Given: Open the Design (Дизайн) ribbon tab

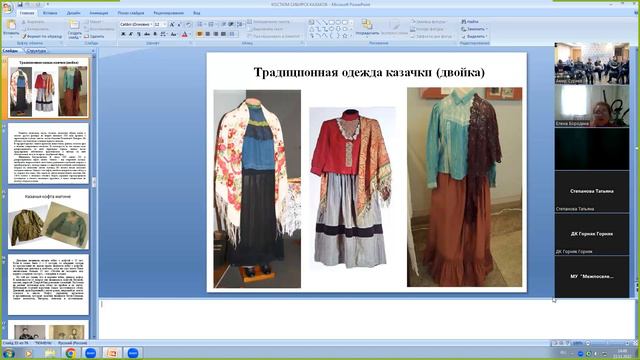Looking at the screenshot, I should 73,13.
